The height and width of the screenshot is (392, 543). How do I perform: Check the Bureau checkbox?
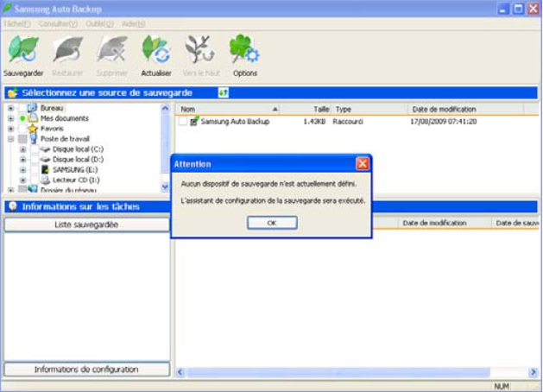click(22, 108)
